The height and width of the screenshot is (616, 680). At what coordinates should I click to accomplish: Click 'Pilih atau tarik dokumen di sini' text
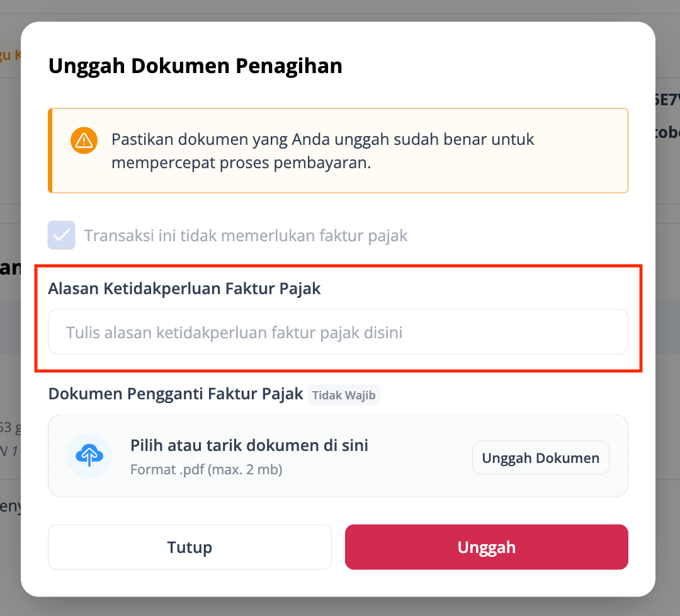[249, 445]
